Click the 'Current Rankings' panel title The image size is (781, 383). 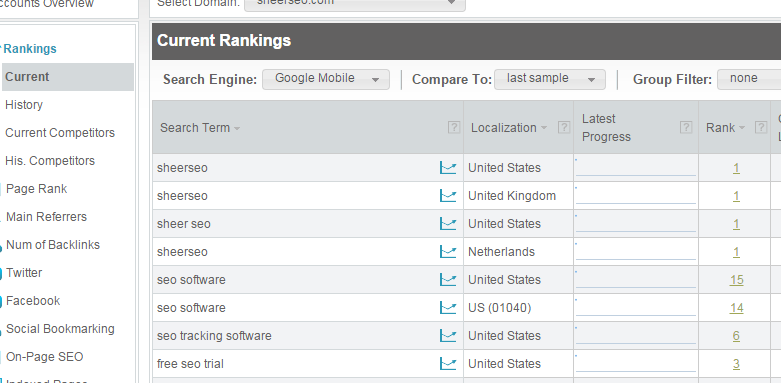224,40
